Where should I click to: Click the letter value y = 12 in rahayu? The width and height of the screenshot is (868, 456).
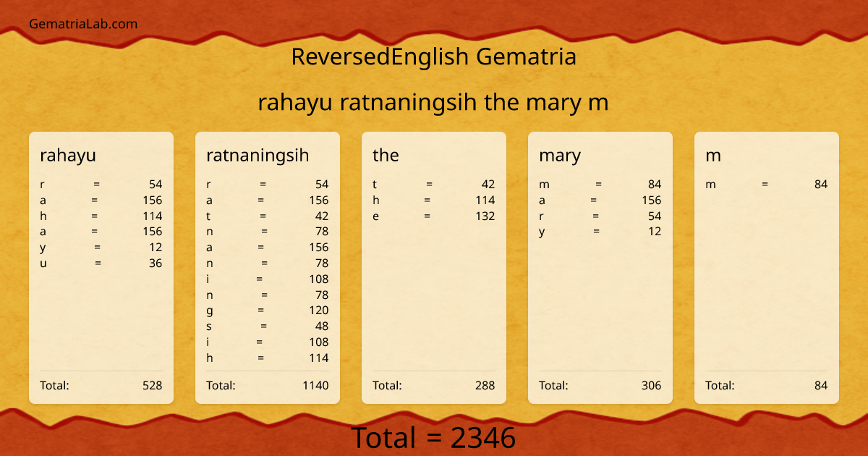tap(101, 247)
